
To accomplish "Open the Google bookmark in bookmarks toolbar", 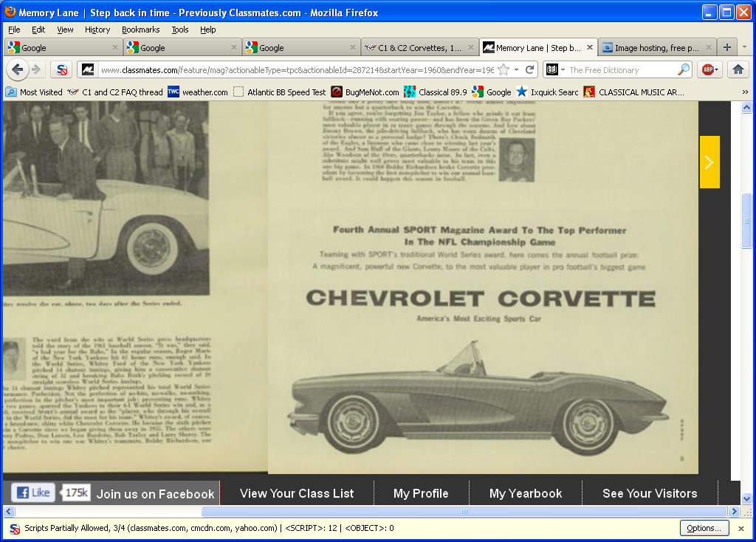I will (492, 92).
